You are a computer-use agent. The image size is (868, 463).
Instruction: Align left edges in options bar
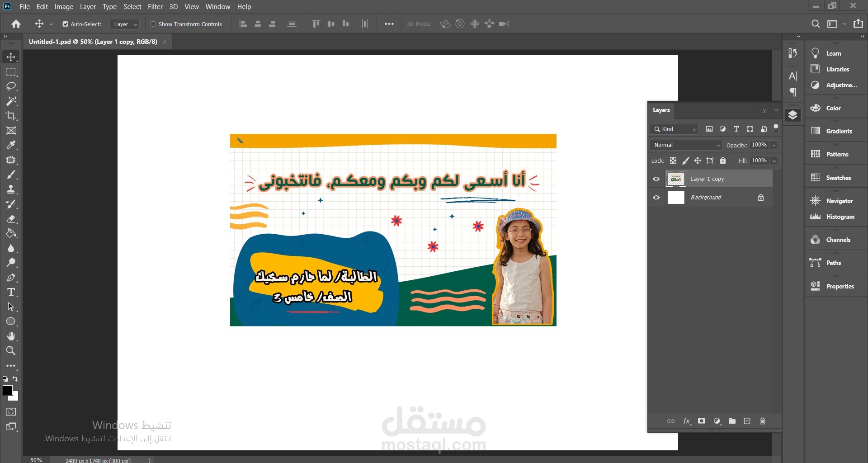point(243,24)
